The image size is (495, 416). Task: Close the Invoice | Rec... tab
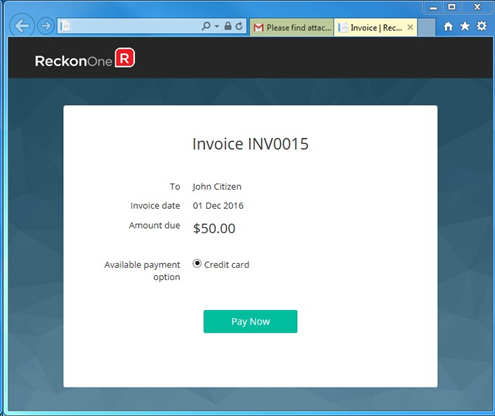[410, 27]
